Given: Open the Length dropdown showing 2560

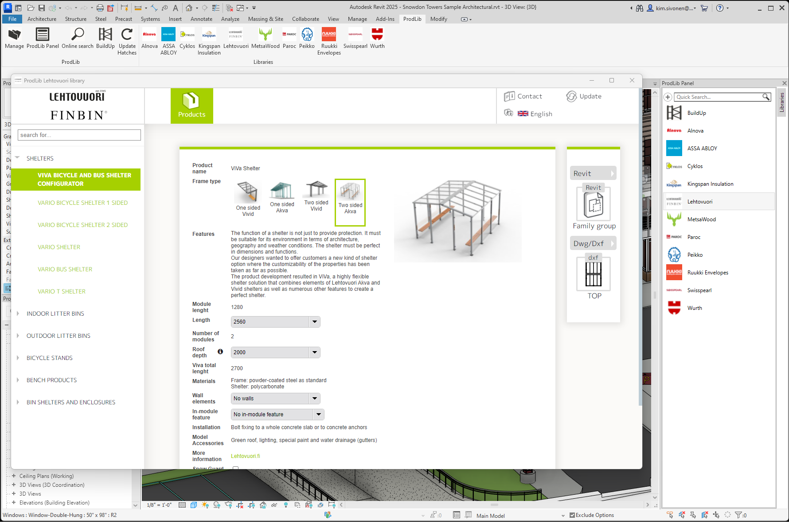Looking at the screenshot, I should click(x=275, y=322).
